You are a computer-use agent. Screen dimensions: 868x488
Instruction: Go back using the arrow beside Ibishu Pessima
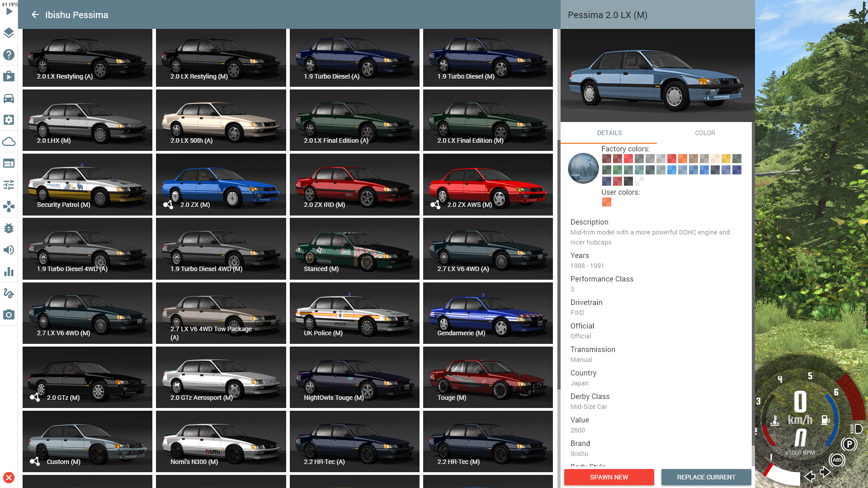point(35,15)
